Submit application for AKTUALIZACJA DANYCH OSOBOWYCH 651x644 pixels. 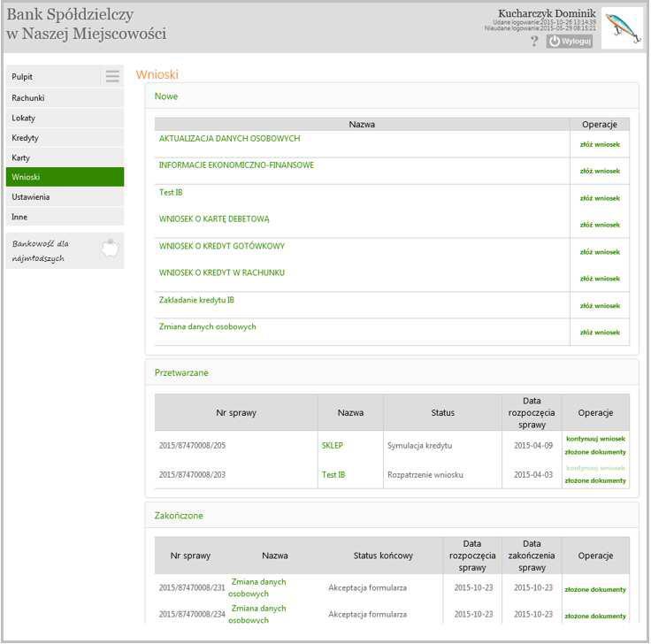[x=600, y=144]
